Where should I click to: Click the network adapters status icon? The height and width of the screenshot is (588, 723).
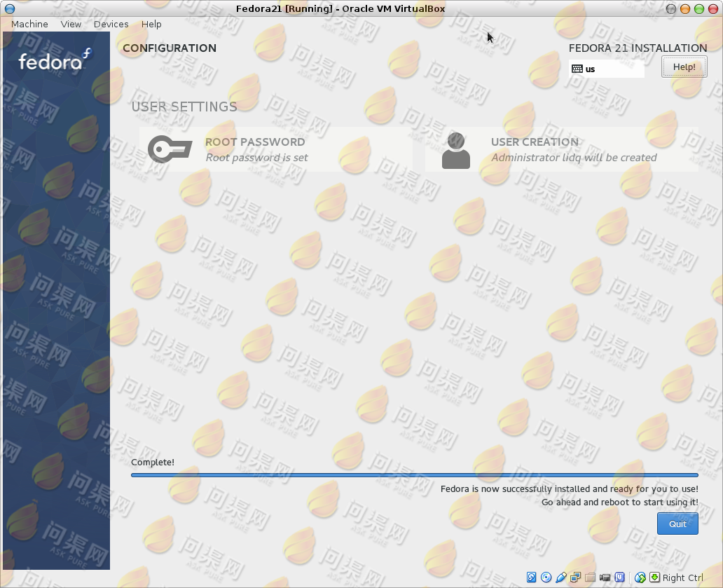pos(575,577)
